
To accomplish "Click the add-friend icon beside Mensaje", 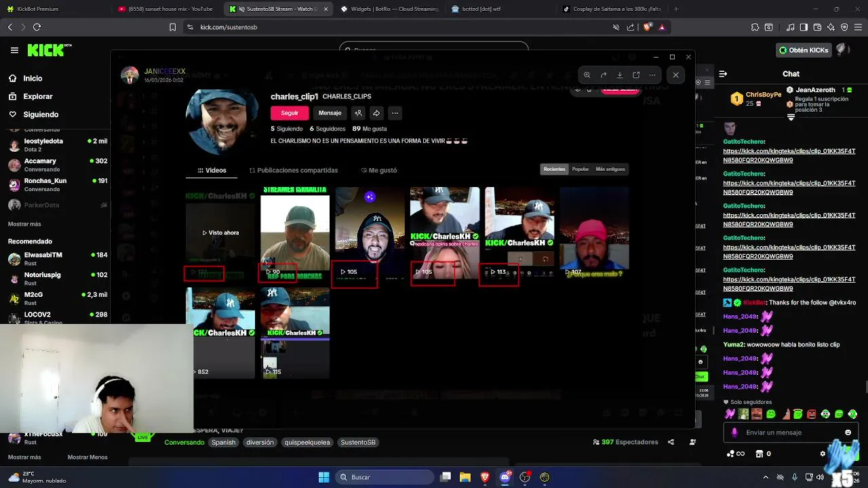I will tap(358, 113).
